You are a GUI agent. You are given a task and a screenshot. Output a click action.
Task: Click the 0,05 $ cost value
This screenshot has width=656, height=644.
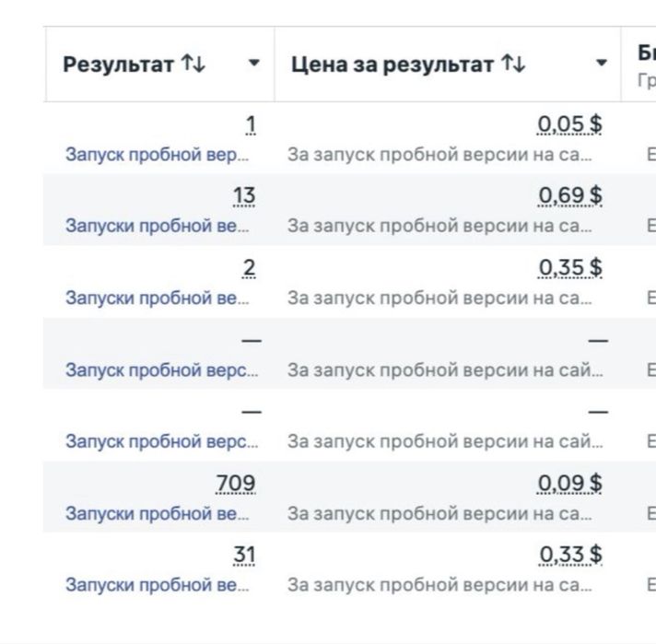tap(569, 124)
